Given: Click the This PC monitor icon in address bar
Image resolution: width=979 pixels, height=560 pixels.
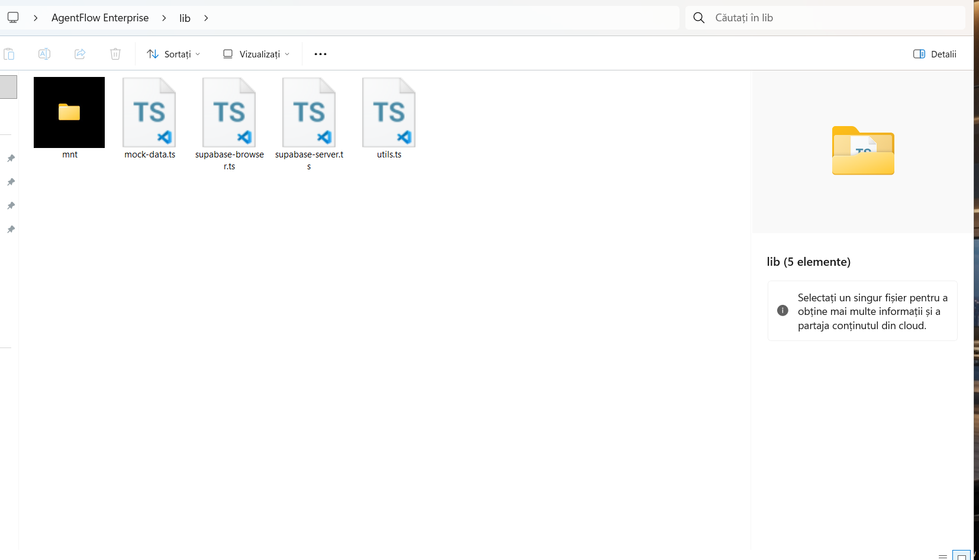Looking at the screenshot, I should tap(13, 17).
